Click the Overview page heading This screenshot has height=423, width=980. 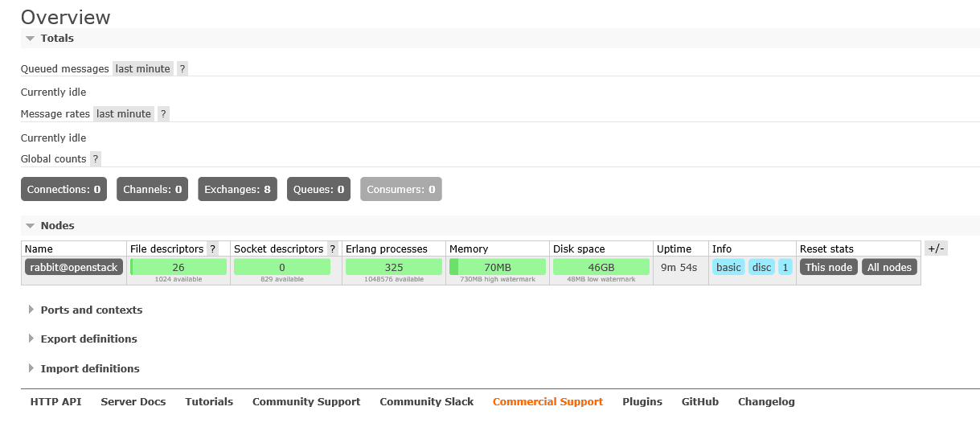[x=66, y=17]
